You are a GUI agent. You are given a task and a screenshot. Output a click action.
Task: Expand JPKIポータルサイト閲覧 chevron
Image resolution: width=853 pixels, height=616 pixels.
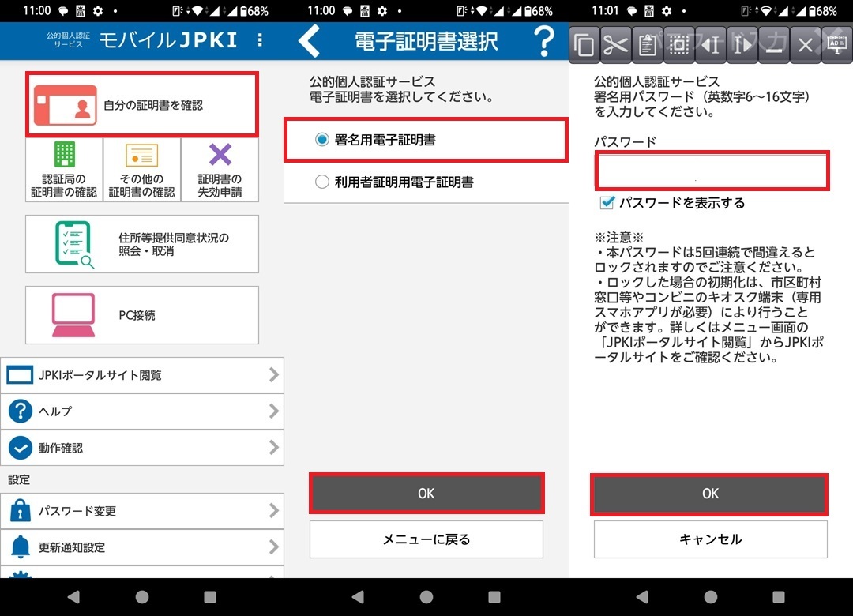(x=274, y=375)
